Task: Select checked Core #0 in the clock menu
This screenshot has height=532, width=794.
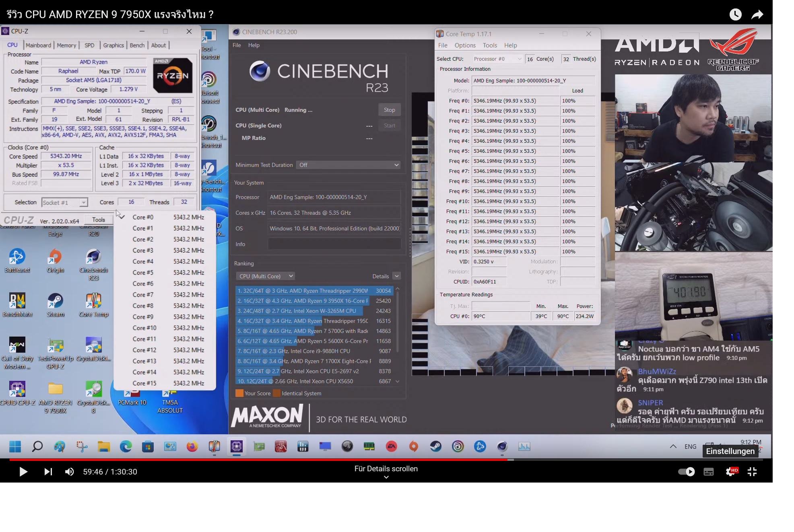Action: [x=165, y=217]
